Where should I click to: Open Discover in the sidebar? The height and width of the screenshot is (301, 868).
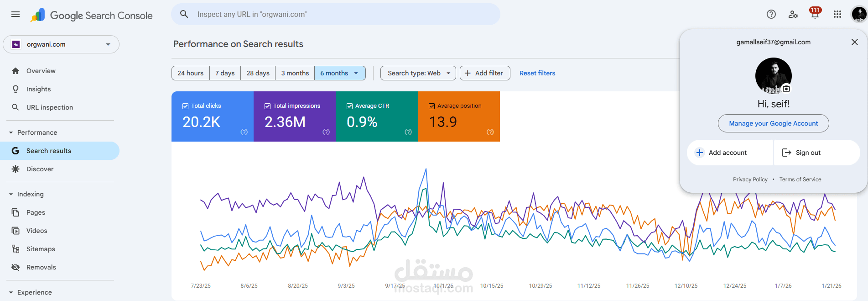coord(60,169)
